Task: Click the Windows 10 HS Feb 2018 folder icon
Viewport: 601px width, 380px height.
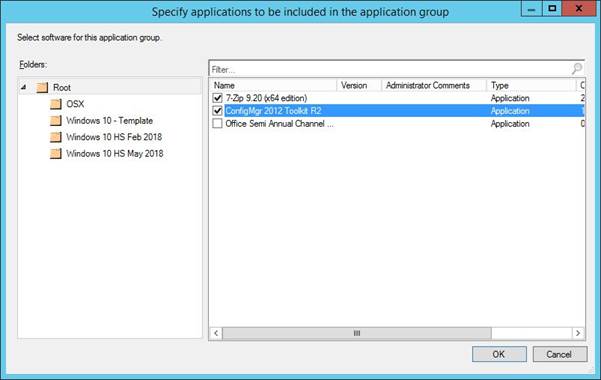Action: [56, 137]
